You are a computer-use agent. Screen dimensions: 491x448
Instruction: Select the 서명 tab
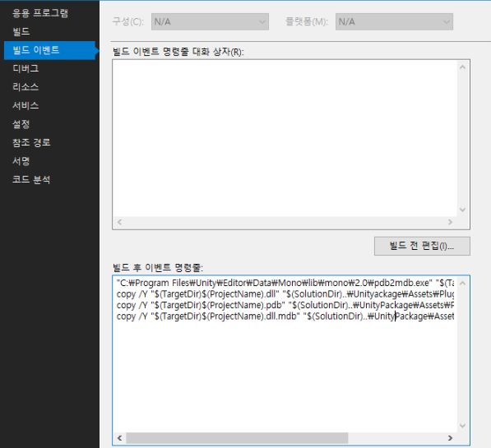click(x=21, y=161)
